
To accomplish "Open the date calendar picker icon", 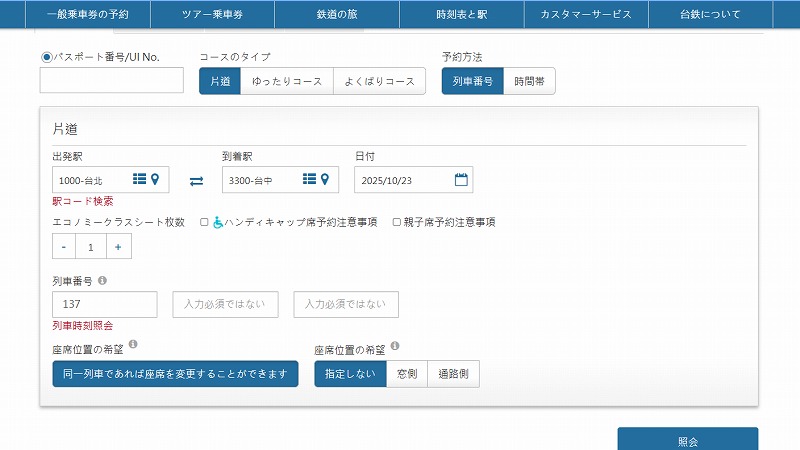I will (x=461, y=180).
